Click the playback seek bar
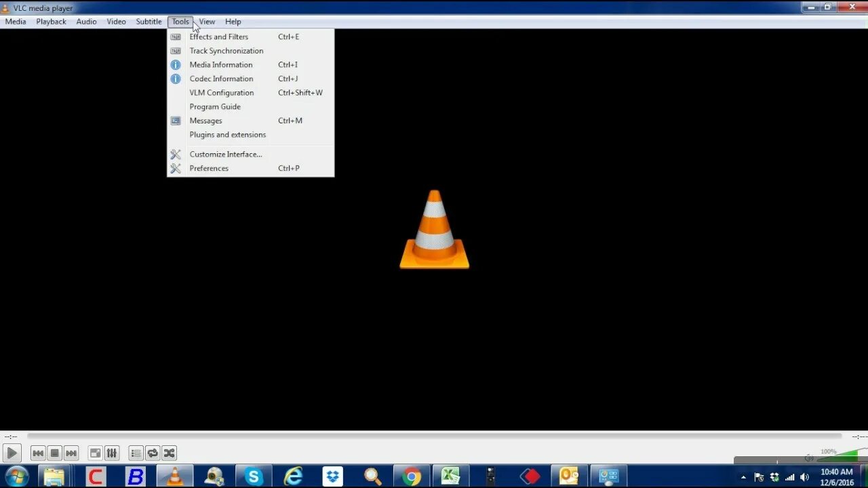 [434, 436]
